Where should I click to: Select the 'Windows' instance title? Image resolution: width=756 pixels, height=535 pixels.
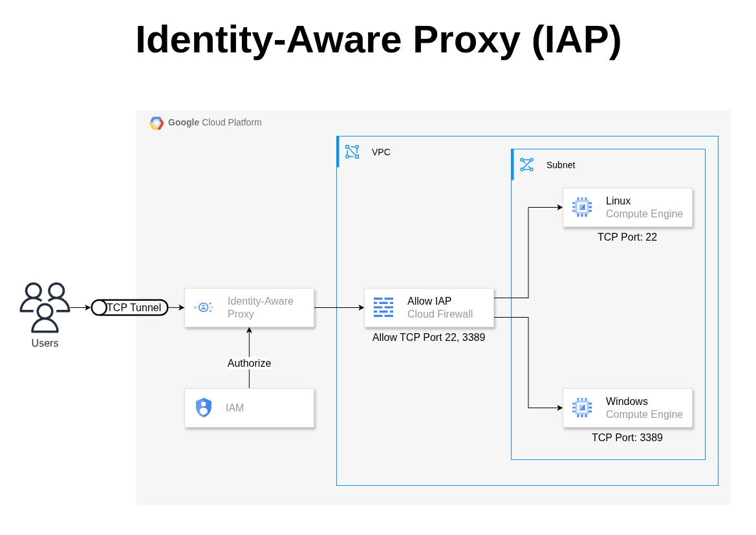[627, 401]
